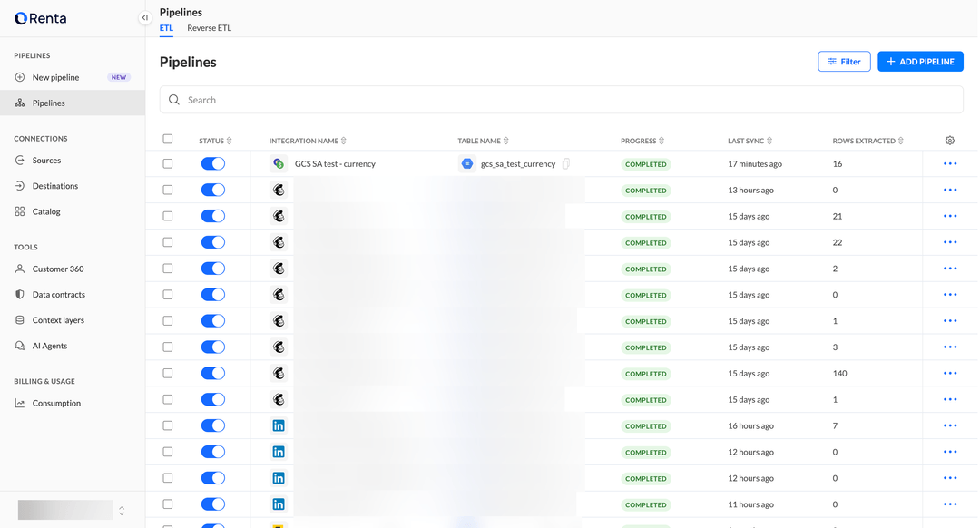Click the ADD PIPELINE button
The height and width of the screenshot is (528, 980).
click(921, 61)
